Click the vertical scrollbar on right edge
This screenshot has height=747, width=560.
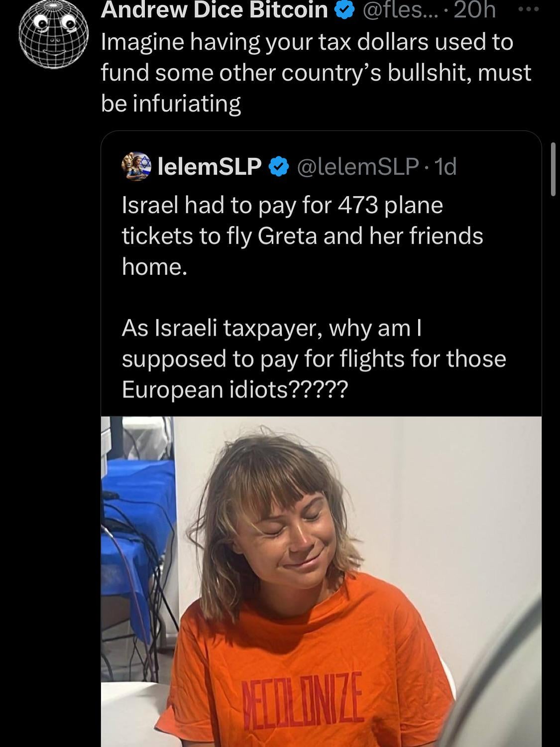tap(553, 169)
